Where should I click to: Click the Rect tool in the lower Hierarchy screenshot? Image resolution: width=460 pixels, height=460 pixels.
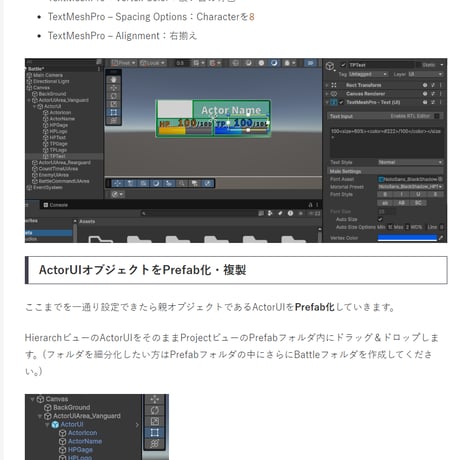(x=155, y=433)
